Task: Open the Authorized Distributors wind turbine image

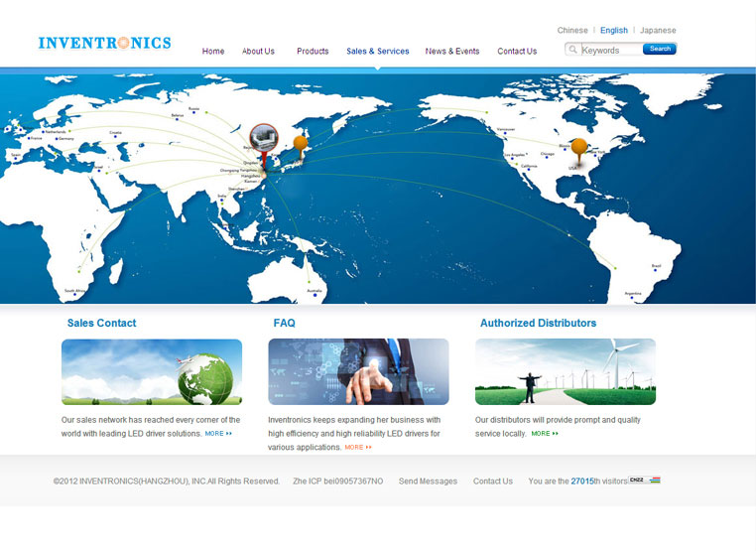Action: pyautogui.click(x=565, y=372)
